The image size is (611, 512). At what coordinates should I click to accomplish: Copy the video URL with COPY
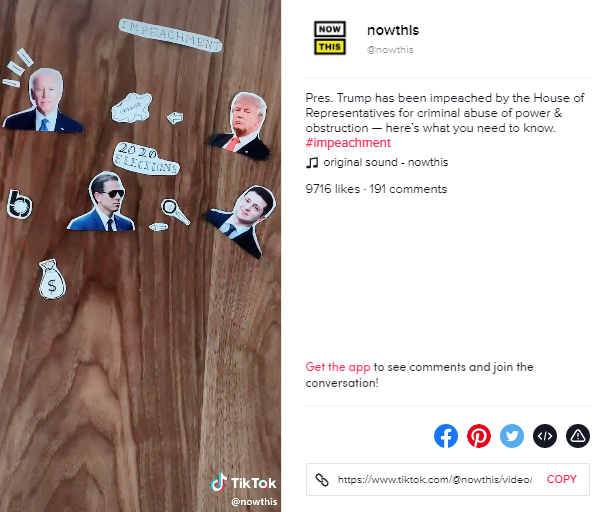(562, 479)
